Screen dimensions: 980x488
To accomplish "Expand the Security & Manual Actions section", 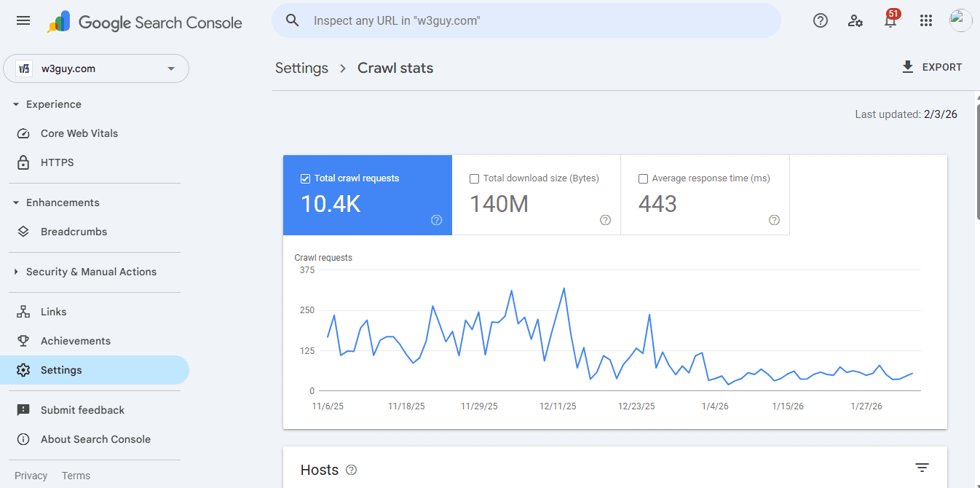I will click(x=16, y=271).
